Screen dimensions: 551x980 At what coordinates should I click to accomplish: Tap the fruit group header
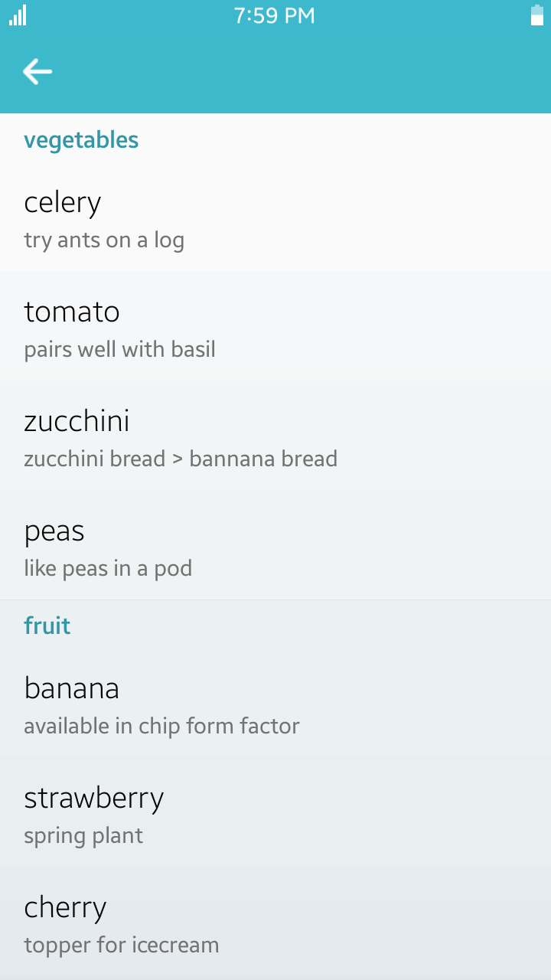click(47, 626)
